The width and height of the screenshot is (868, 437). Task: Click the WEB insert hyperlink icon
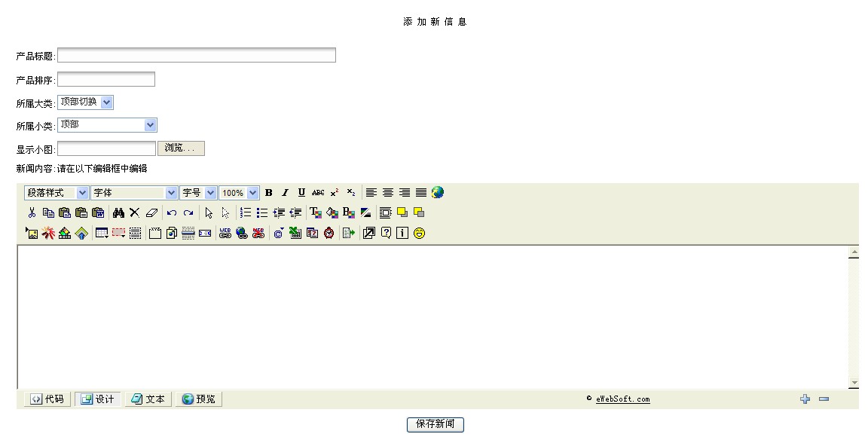225,233
